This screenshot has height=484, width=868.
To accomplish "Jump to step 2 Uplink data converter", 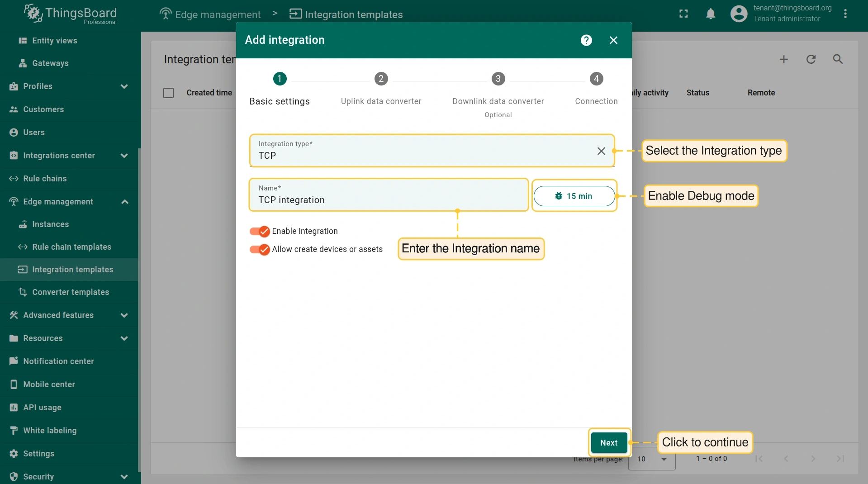I will [x=381, y=79].
